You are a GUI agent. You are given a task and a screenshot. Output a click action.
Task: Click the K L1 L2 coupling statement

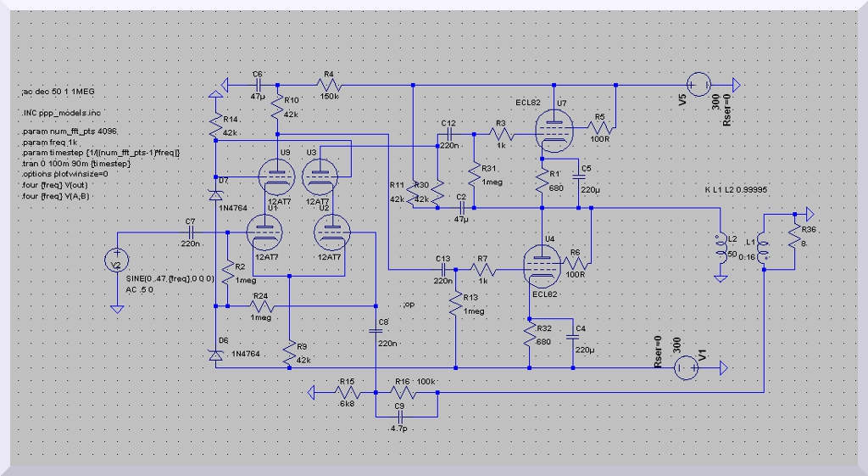[736, 189]
